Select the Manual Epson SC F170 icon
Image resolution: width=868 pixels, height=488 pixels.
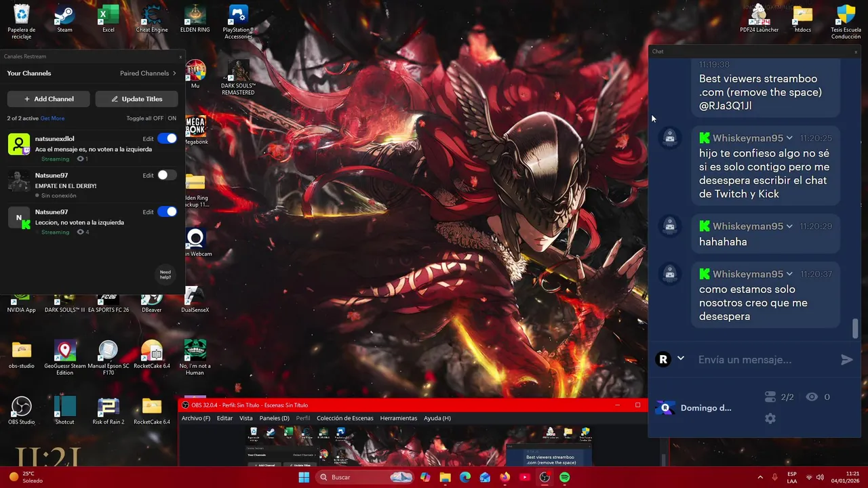pos(108,358)
